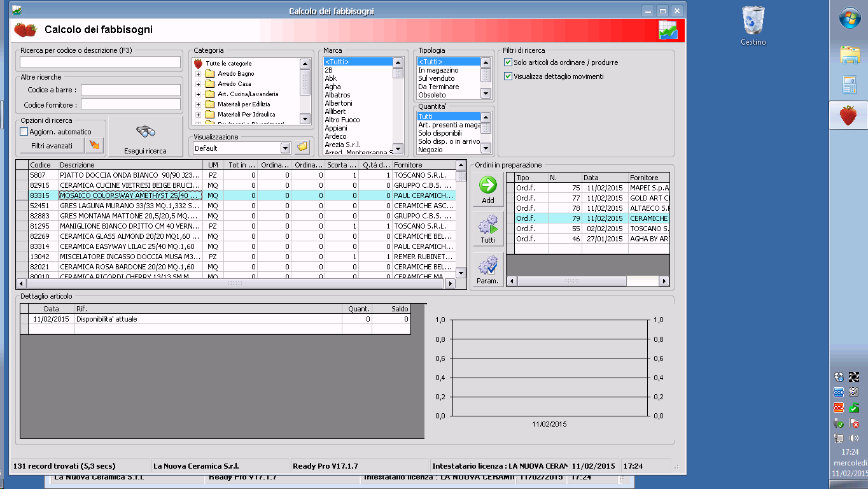Click the Esegui ricerca binoculars button
The height and width of the screenshot is (489, 868).
(146, 136)
